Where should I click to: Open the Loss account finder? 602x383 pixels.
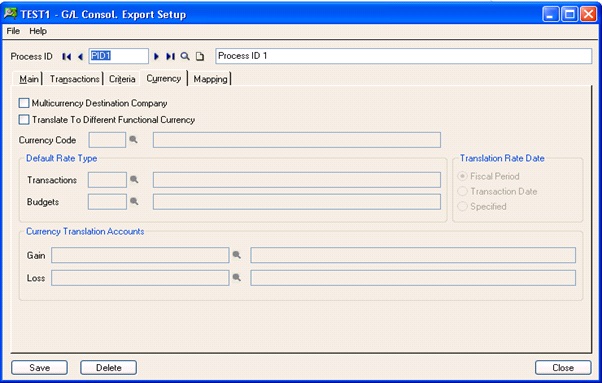[x=236, y=277]
